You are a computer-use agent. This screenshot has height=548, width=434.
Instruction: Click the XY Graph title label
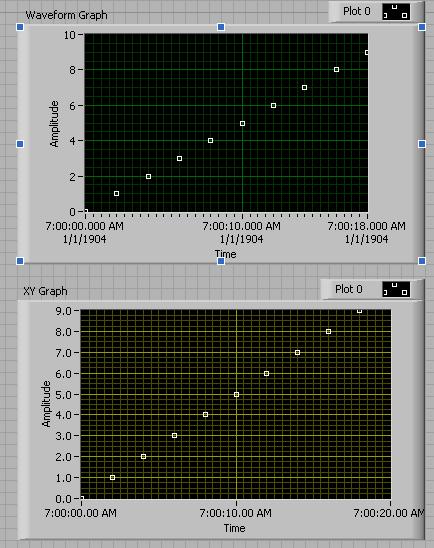[45, 291]
